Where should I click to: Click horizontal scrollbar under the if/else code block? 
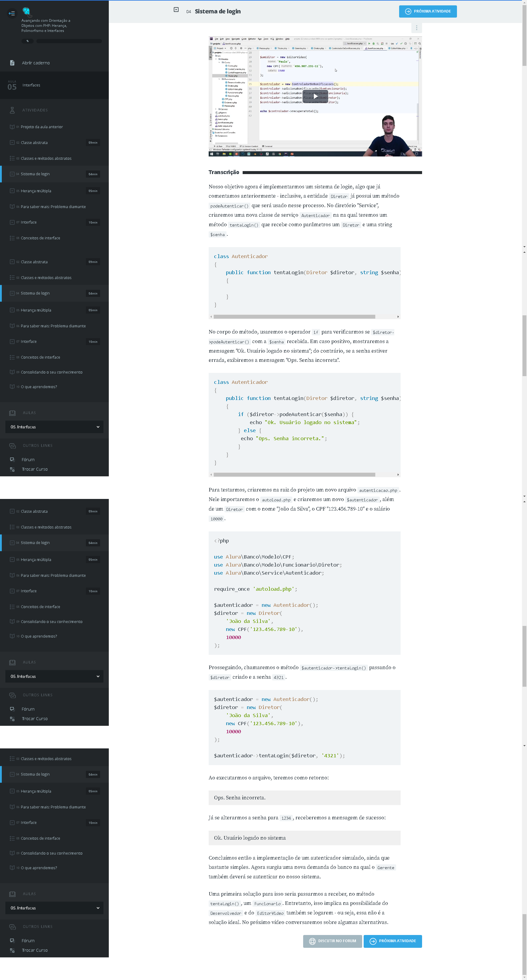coord(294,475)
